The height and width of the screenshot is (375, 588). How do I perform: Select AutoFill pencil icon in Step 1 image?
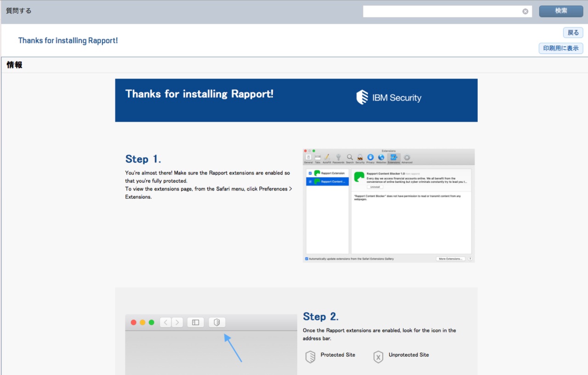pyautogui.click(x=327, y=159)
